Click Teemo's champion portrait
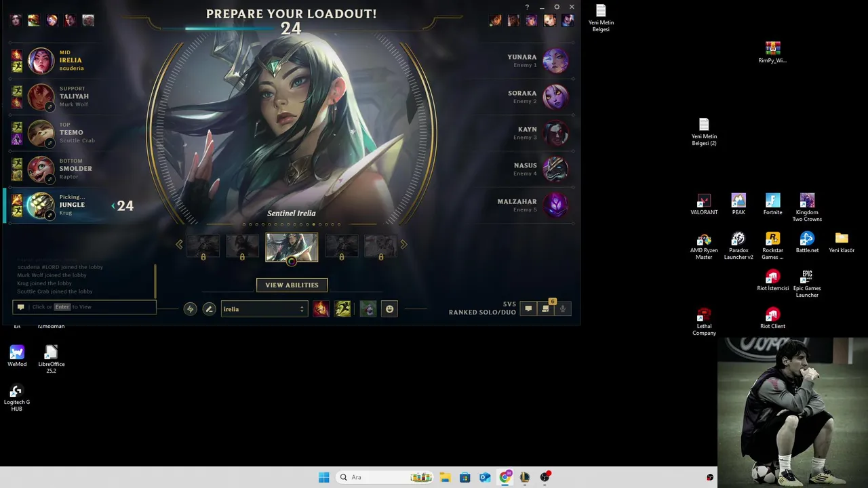This screenshot has width=868, height=488. pyautogui.click(x=41, y=134)
